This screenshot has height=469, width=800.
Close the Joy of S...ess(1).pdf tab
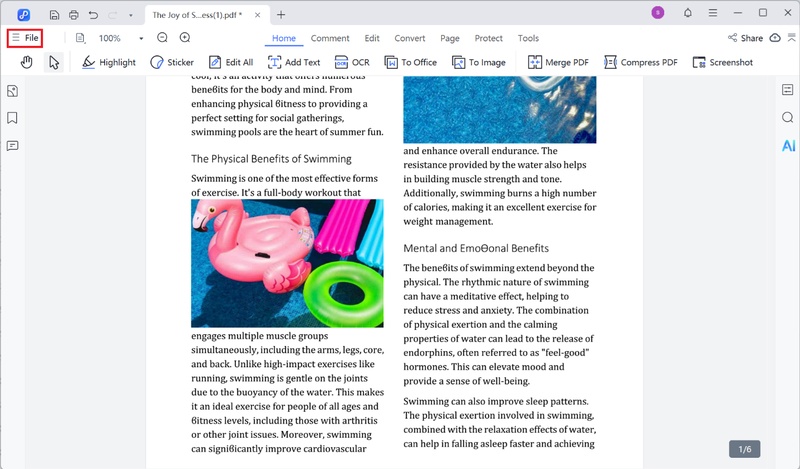point(260,15)
